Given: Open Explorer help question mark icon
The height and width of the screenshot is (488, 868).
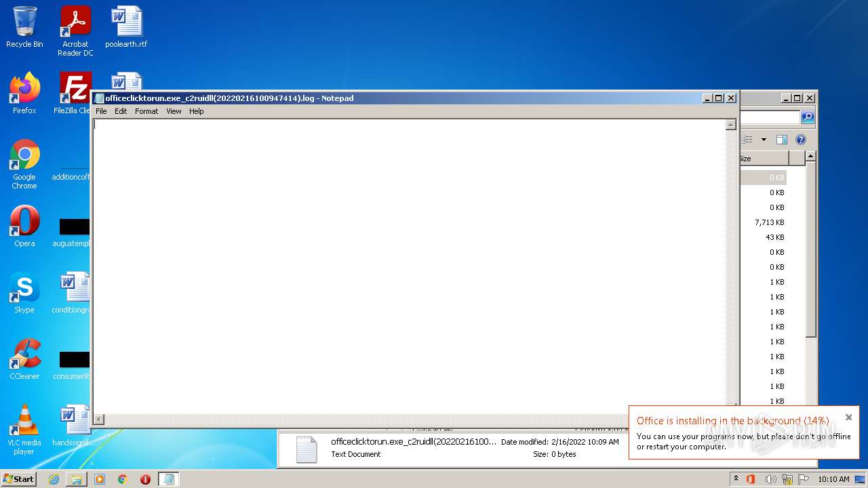Looking at the screenshot, I should coord(800,140).
